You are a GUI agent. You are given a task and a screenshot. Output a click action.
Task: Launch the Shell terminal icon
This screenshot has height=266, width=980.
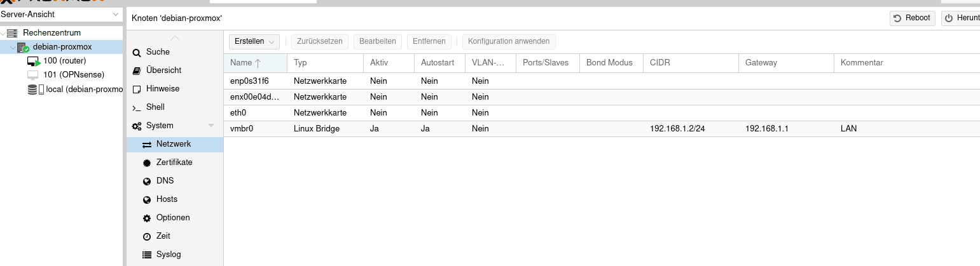137,107
